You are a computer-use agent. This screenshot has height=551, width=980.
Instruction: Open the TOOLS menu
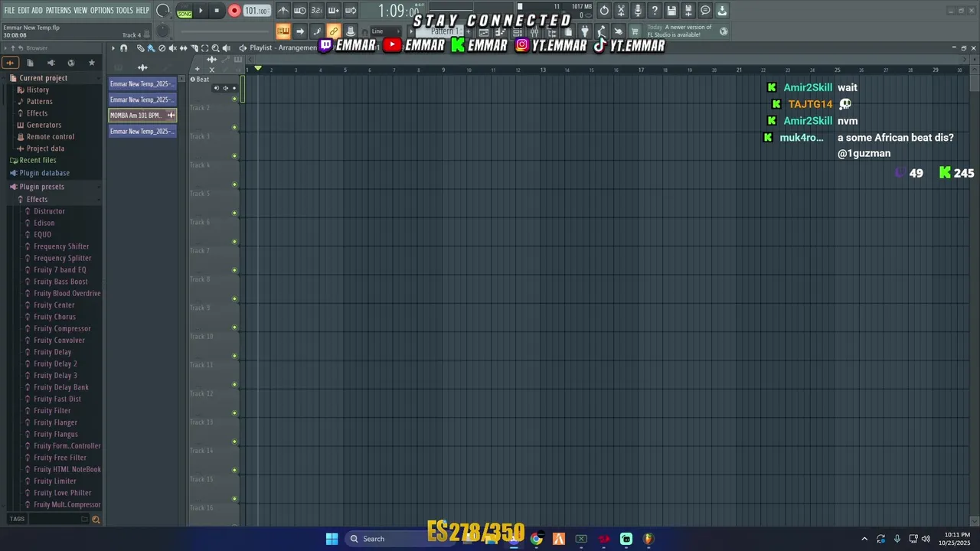[124, 11]
